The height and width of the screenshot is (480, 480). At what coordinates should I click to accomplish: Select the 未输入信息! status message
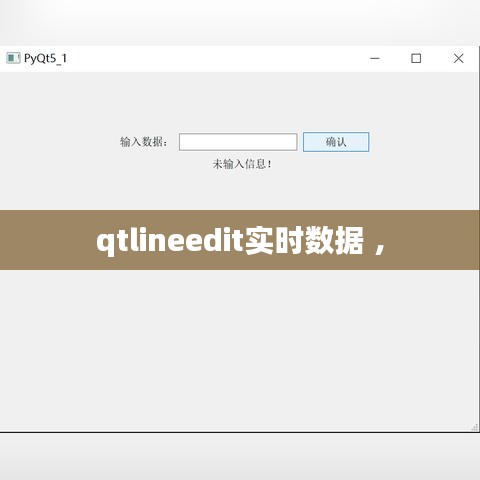click(242, 164)
